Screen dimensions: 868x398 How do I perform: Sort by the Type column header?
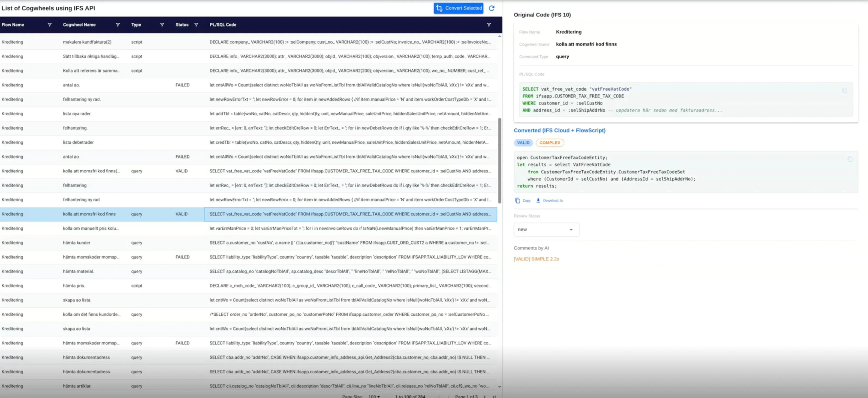136,25
